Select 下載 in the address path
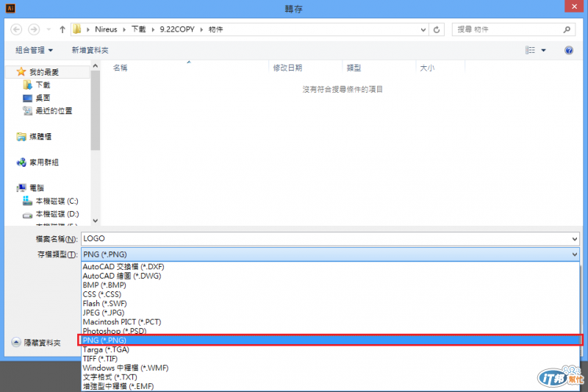Viewport: 588px width, 392px height. coord(138,29)
